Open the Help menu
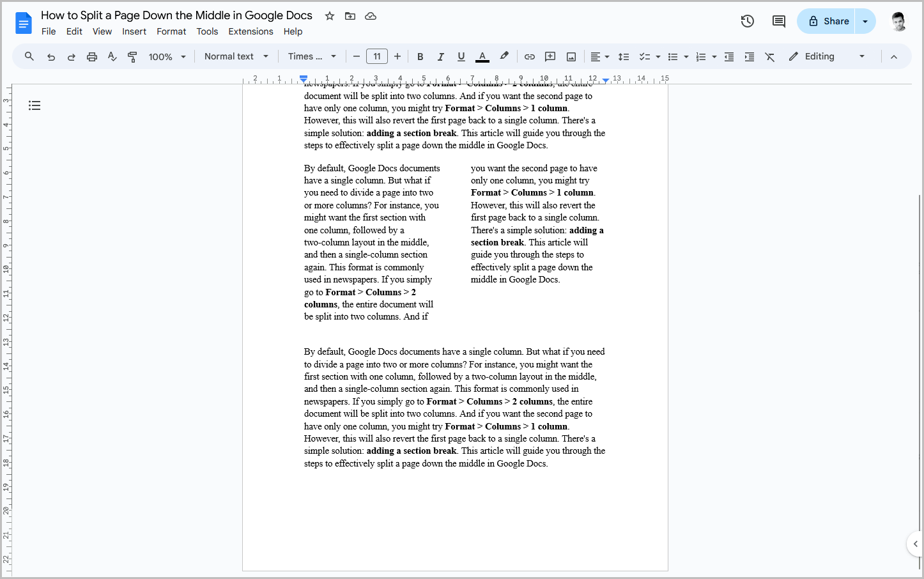This screenshot has width=924, height=579. (293, 31)
